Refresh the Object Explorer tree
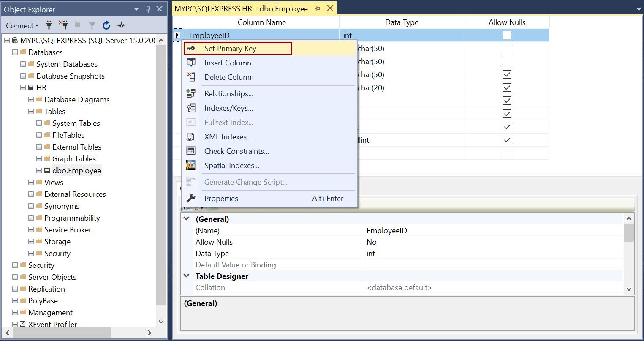 [x=106, y=25]
